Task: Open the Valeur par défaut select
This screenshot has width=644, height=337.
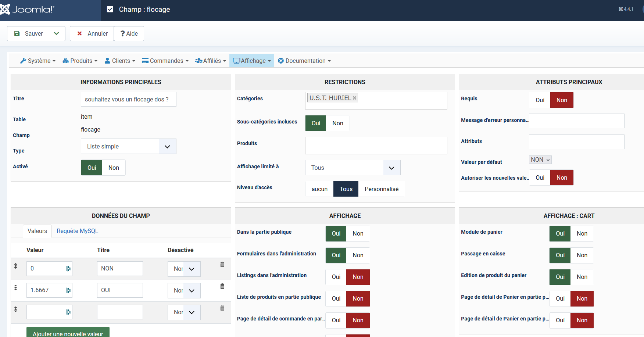Action: pyautogui.click(x=540, y=159)
